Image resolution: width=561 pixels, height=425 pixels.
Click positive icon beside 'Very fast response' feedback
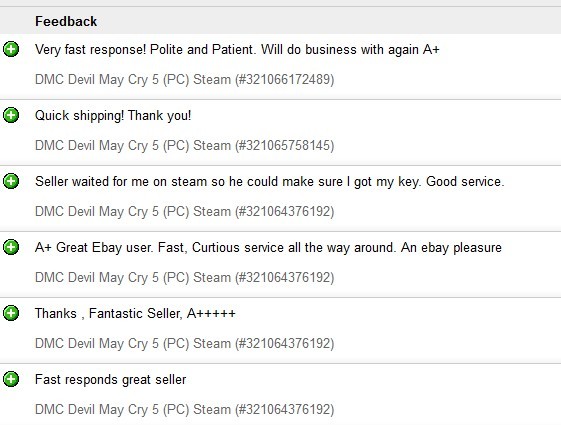coord(11,49)
